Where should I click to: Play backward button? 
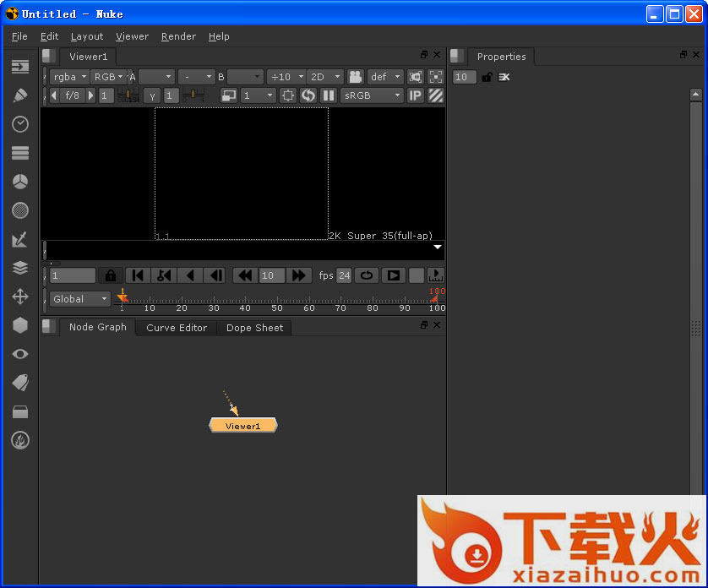(189, 275)
